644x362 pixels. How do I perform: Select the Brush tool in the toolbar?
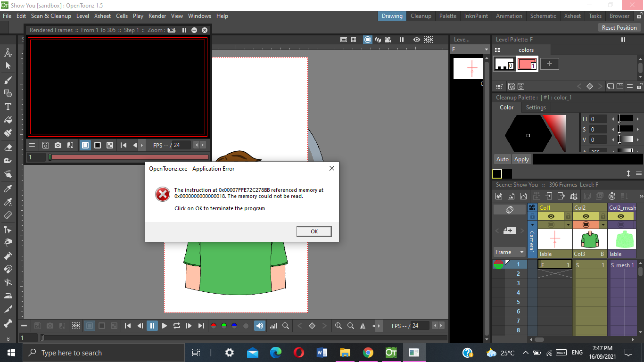[8, 80]
